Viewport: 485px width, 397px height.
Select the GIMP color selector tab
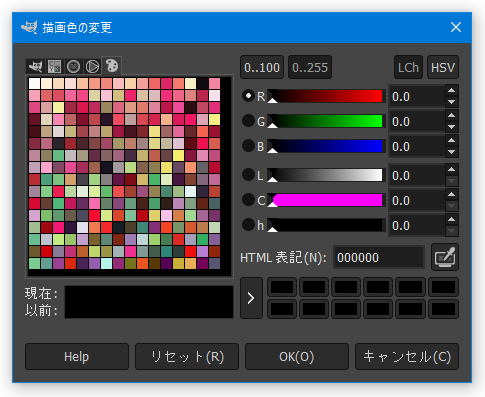click(35, 66)
